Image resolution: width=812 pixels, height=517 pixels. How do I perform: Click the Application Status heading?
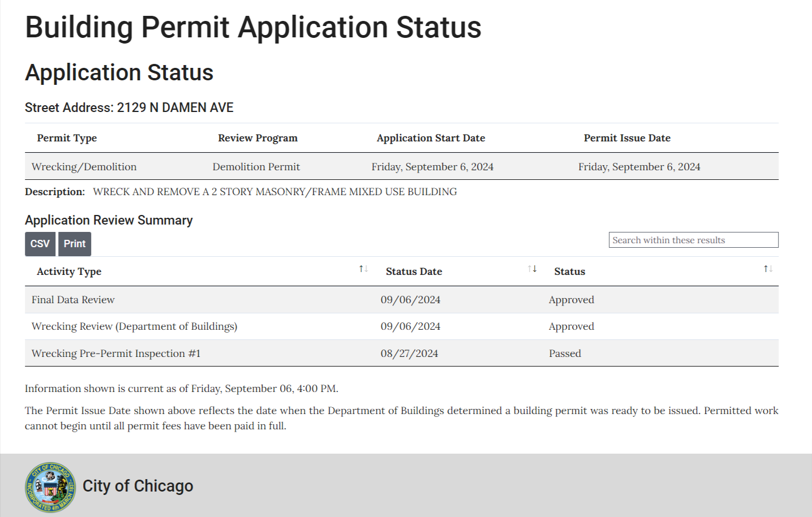pyautogui.click(x=119, y=72)
